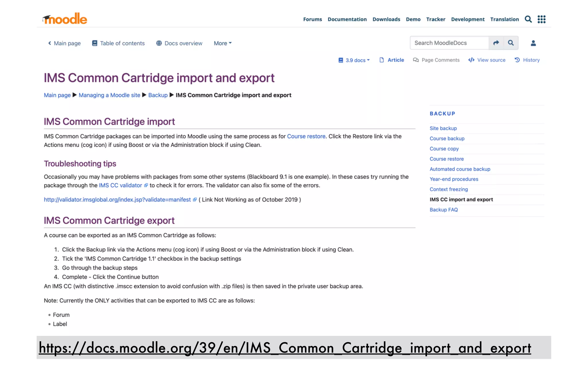Open Automated course backup sidebar link

tap(460, 169)
